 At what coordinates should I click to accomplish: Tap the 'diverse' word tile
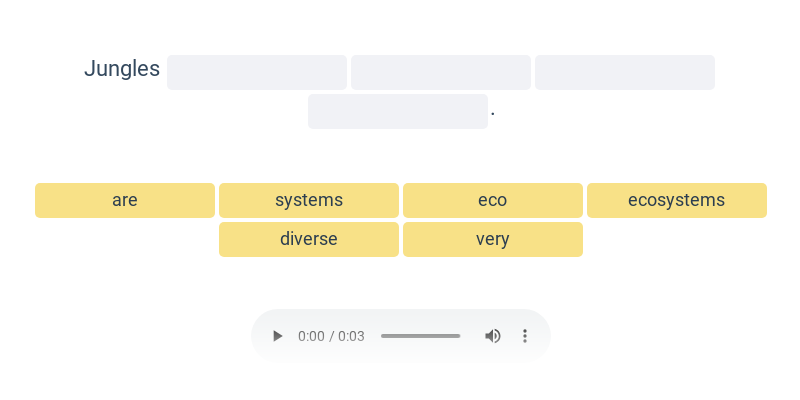tap(309, 239)
